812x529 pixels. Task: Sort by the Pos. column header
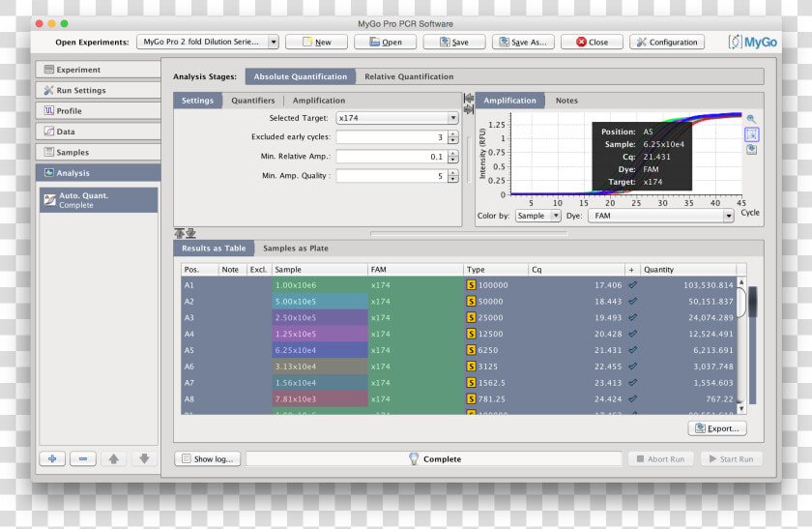199,270
